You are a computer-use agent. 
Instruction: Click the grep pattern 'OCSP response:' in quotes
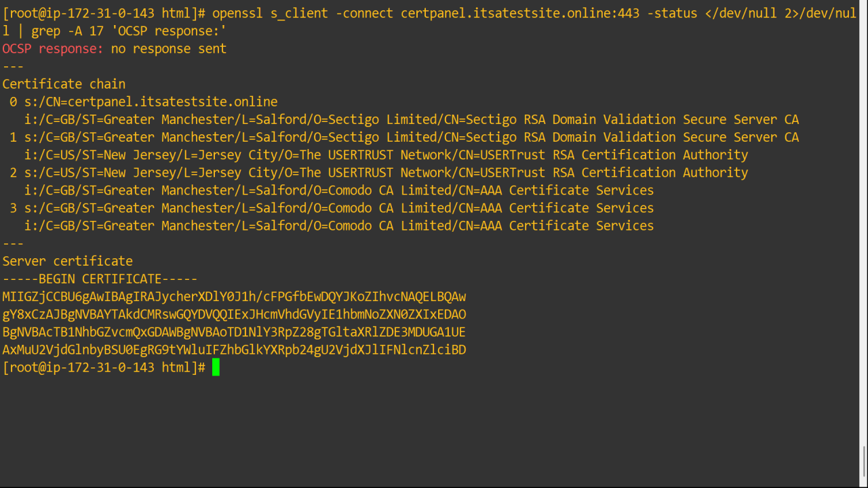point(171,31)
